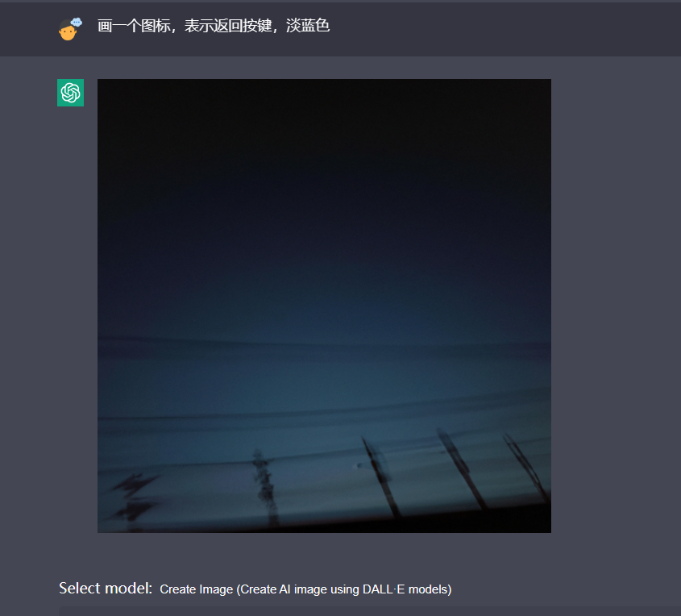The width and height of the screenshot is (681, 616).
Task: Click the blurry vertical smudge in the image
Action: click(264, 485)
